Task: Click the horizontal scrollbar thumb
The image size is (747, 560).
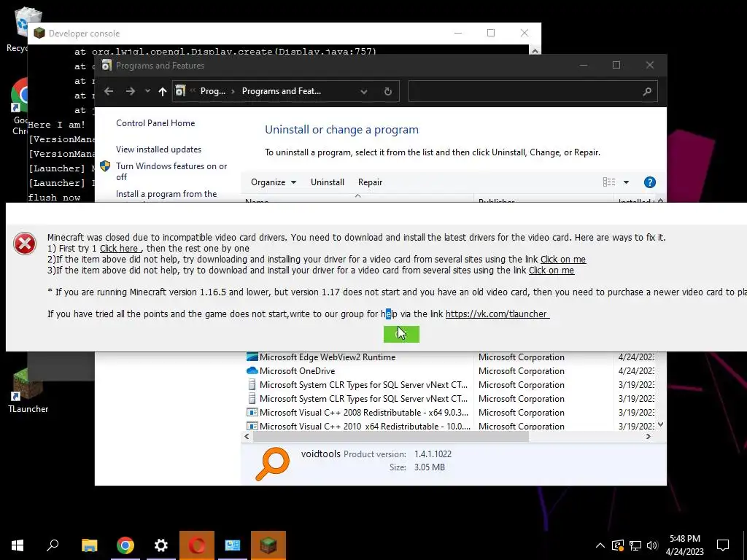Action: click(391, 437)
